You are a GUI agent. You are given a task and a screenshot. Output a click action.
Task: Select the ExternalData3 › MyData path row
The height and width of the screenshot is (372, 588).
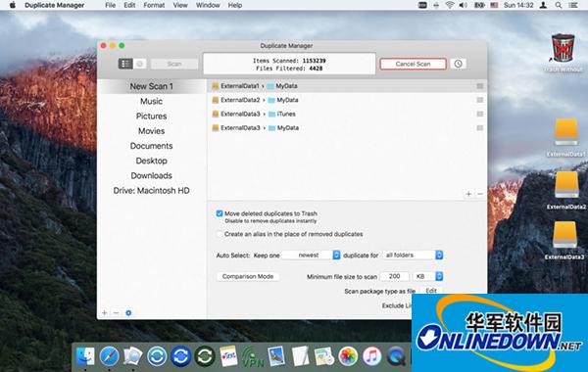tap(347, 127)
